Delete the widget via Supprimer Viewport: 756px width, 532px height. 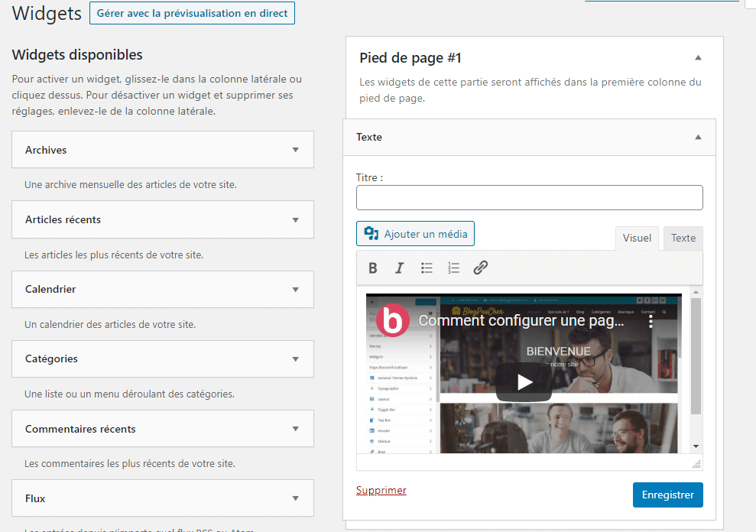381,490
